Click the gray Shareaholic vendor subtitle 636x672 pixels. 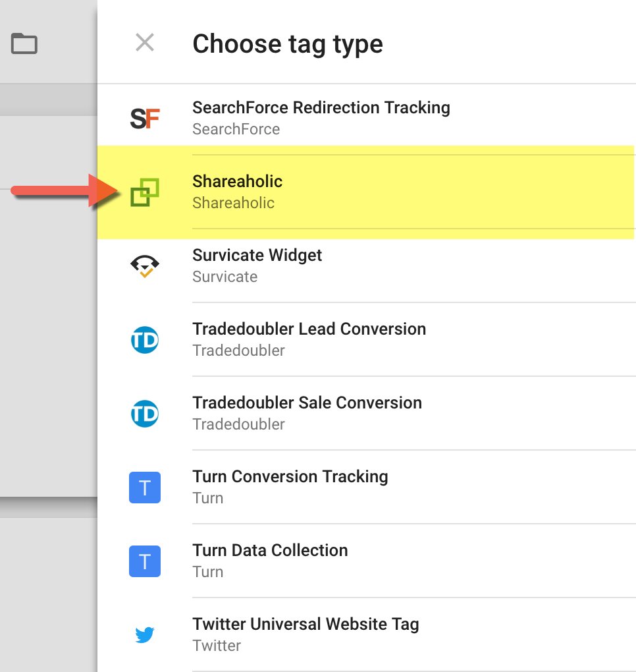tap(234, 203)
